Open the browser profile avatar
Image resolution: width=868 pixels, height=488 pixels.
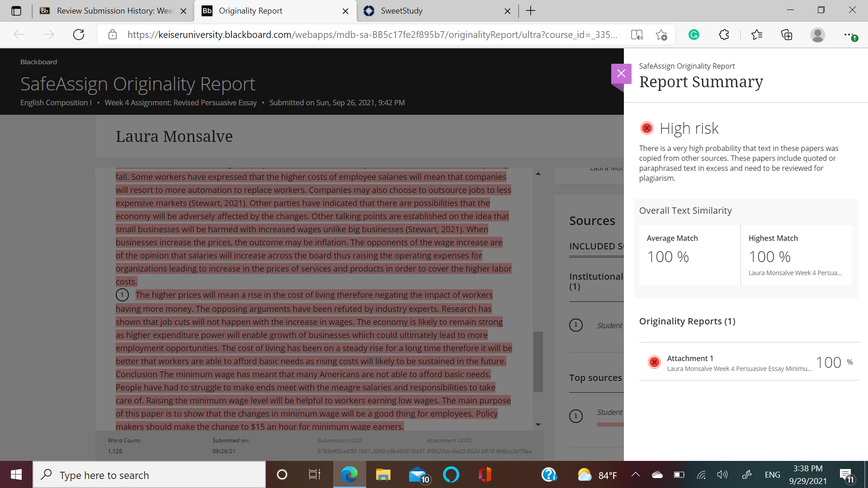(818, 35)
